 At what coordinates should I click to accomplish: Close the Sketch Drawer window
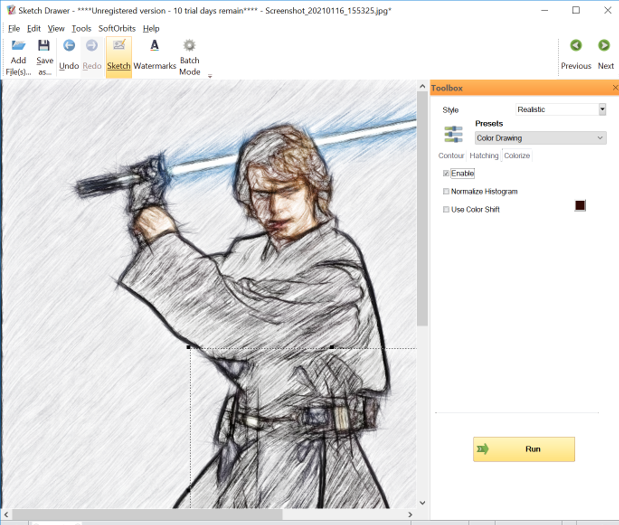[608, 10]
